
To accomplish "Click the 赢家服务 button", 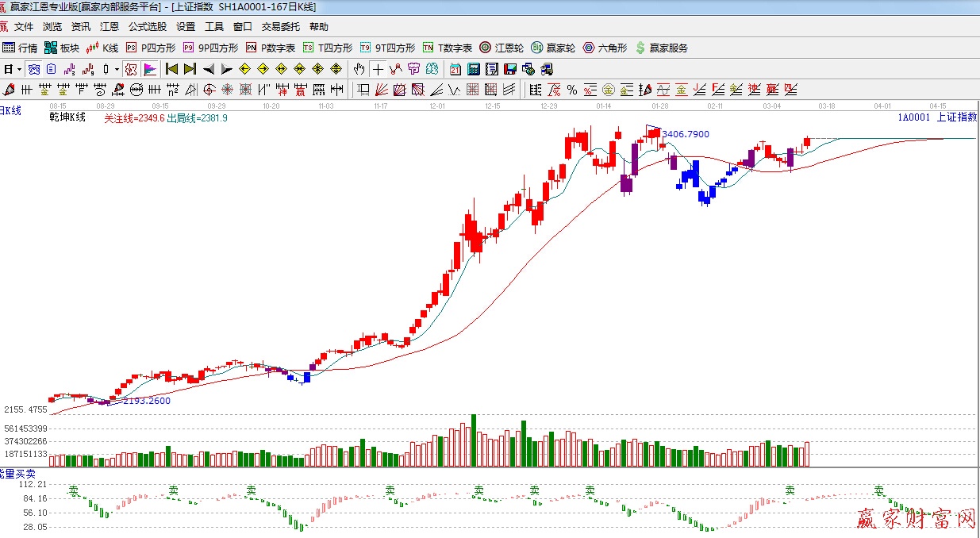I will point(662,48).
